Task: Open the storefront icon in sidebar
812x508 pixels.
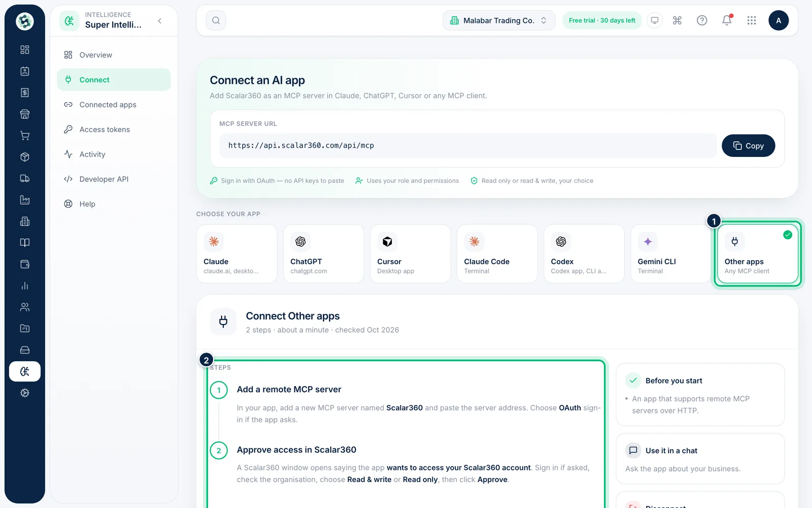Action: pyautogui.click(x=24, y=114)
